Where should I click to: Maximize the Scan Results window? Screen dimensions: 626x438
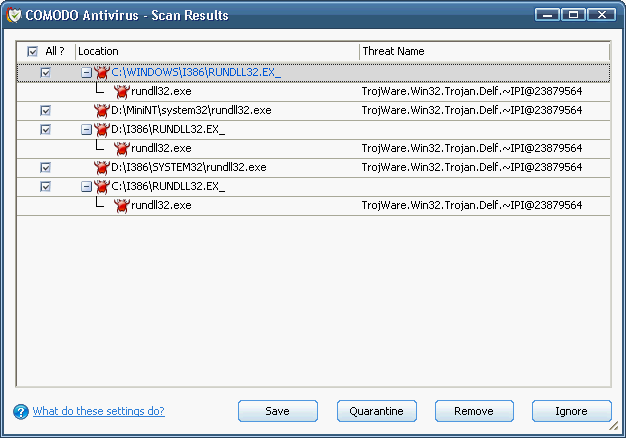[x=573, y=15]
